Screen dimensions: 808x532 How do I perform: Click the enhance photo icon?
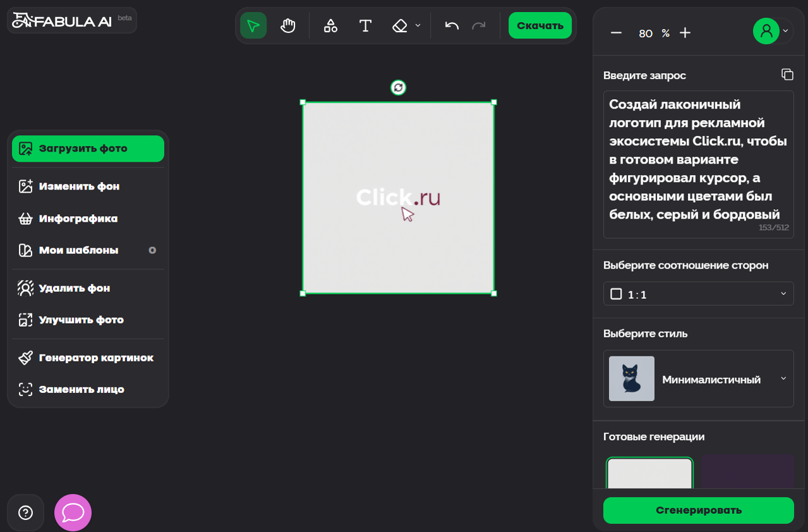click(25, 320)
